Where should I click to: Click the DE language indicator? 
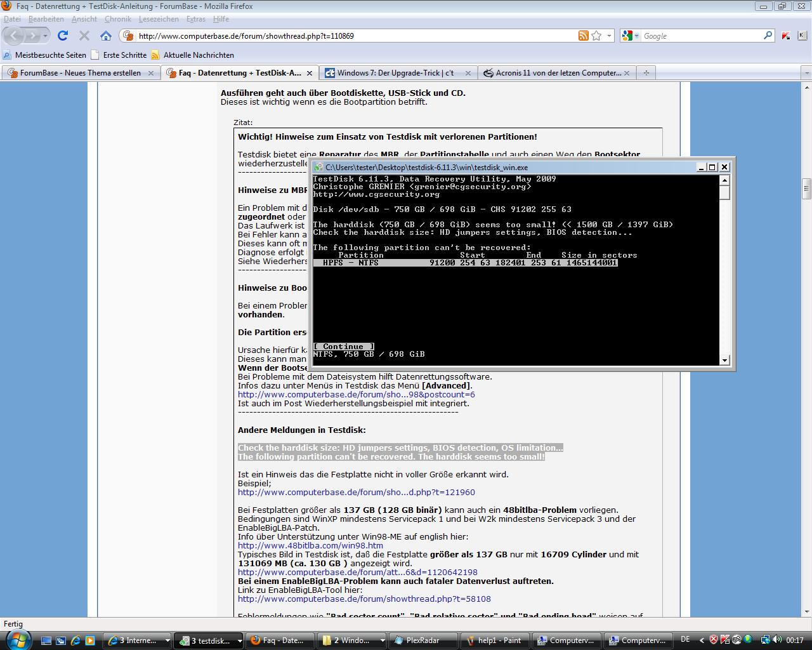click(x=685, y=640)
